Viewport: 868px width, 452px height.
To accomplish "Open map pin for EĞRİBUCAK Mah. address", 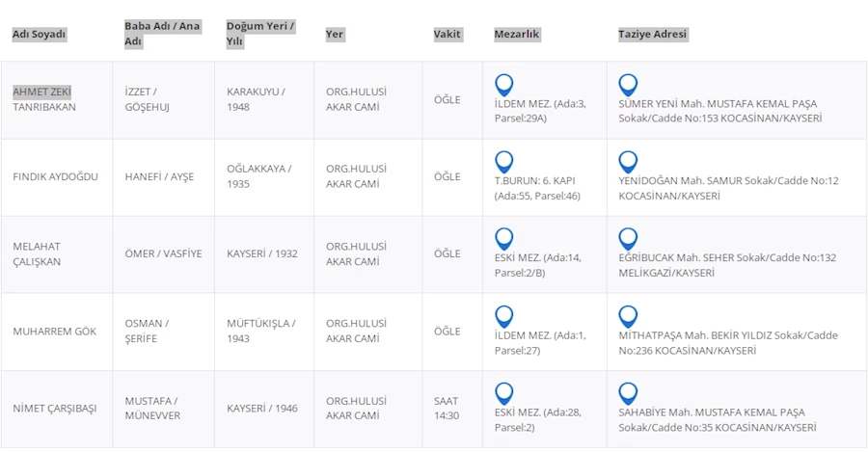I will click(x=628, y=239).
